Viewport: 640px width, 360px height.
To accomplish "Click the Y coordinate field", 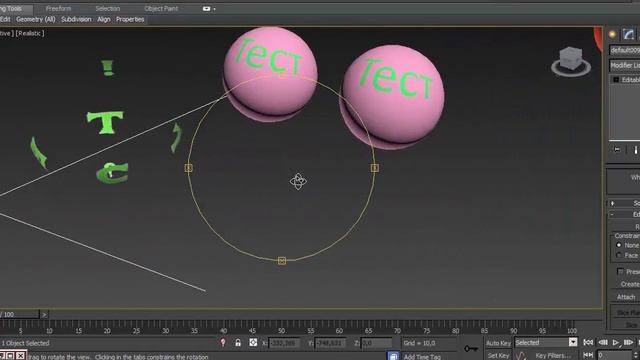I will (x=330, y=343).
